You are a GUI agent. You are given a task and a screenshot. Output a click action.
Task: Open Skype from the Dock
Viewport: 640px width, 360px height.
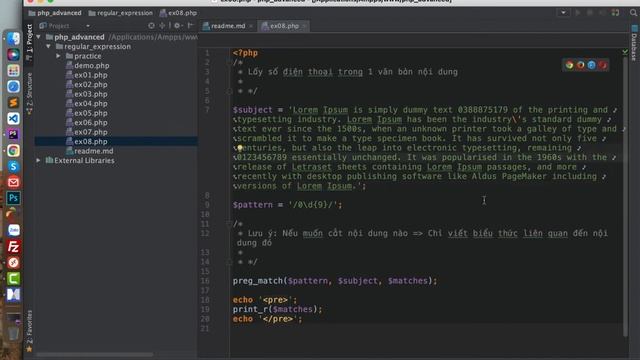click(13, 166)
